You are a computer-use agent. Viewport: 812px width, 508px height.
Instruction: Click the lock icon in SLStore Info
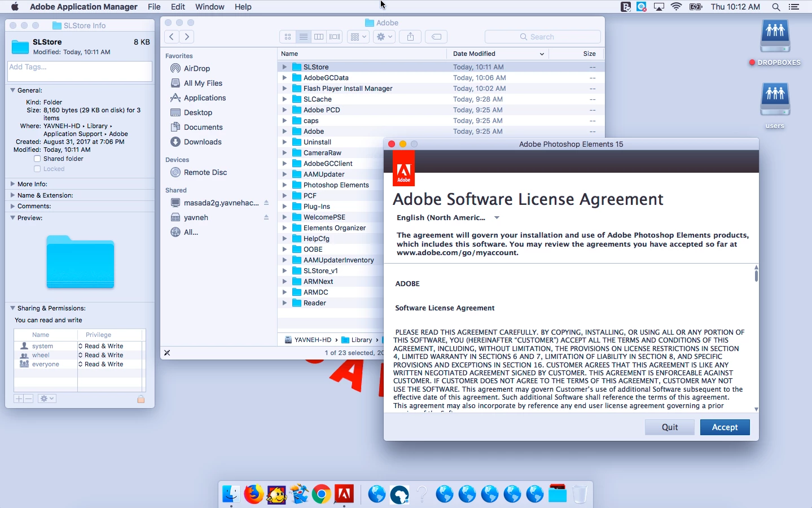141,399
